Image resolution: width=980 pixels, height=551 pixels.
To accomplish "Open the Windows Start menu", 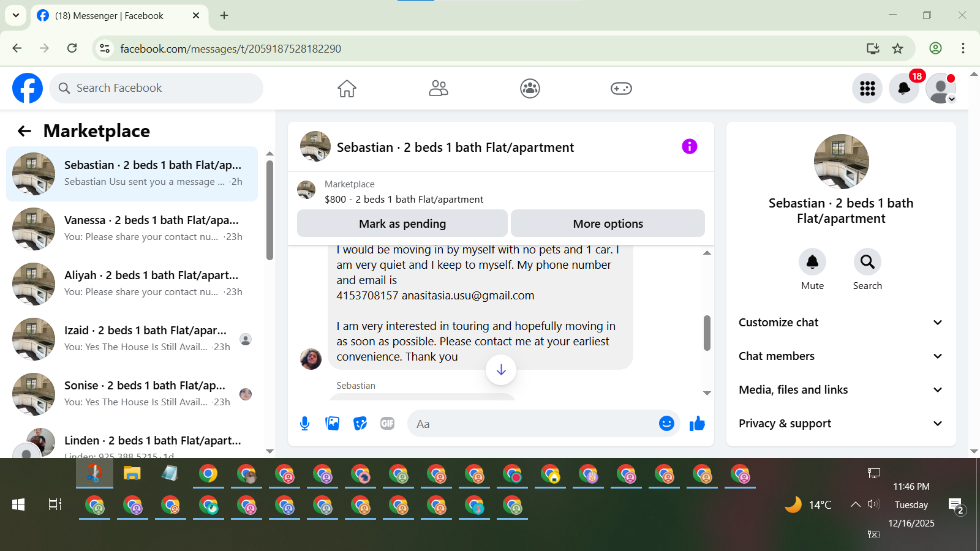I will [x=18, y=504].
